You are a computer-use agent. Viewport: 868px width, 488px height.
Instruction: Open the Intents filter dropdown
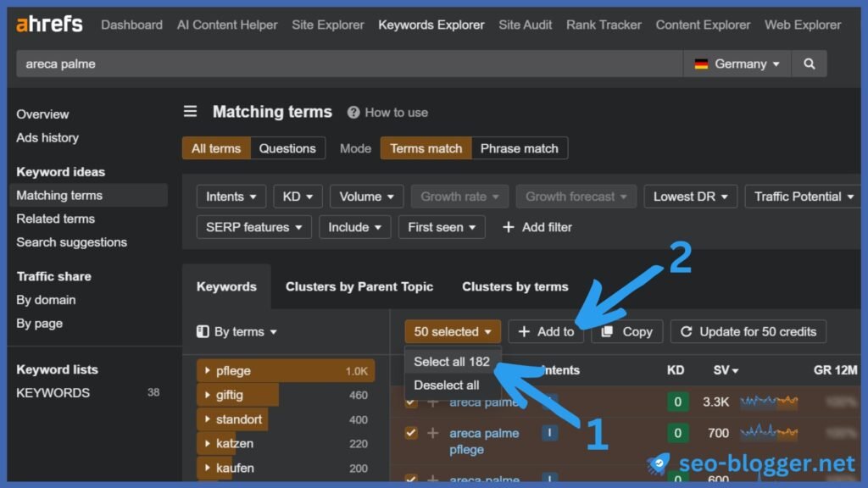point(231,197)
